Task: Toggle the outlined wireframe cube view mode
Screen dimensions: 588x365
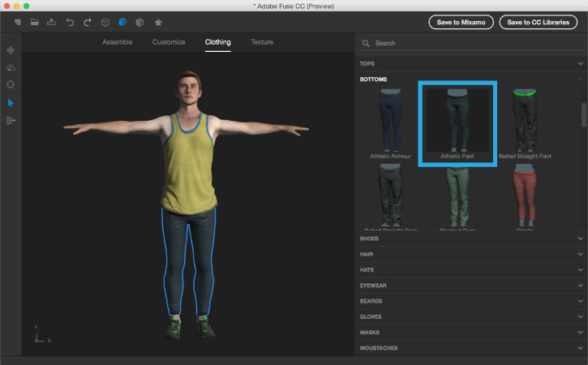Action: [x=105, y=22]
